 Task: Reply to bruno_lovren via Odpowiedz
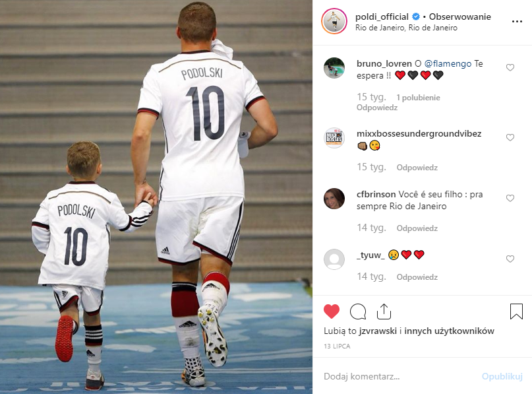[x=376, y=108]
